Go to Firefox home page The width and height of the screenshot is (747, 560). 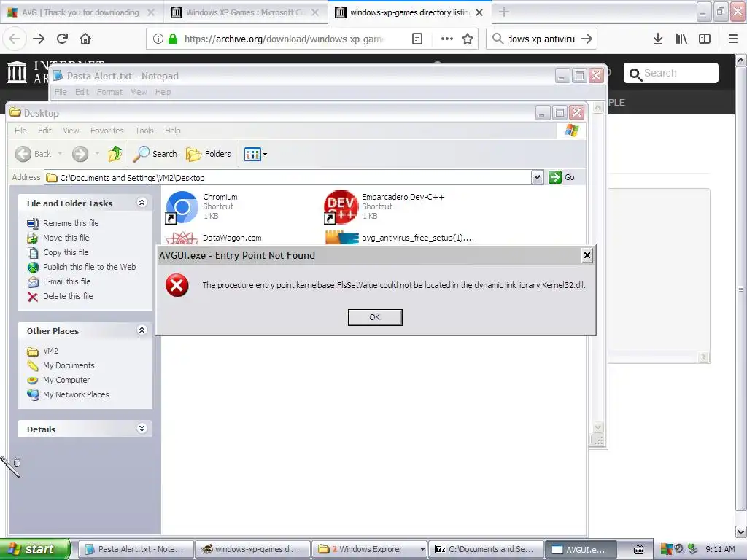(85, 39)
